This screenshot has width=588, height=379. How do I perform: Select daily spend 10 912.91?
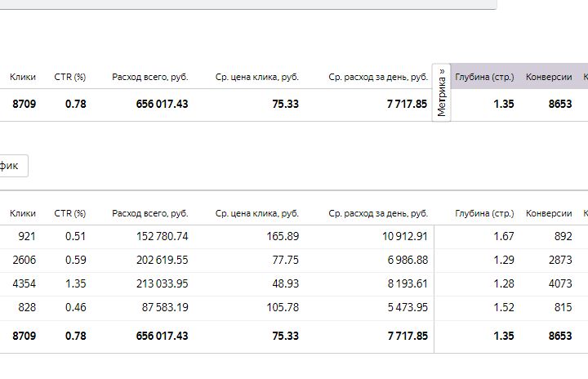click(405, 236)
